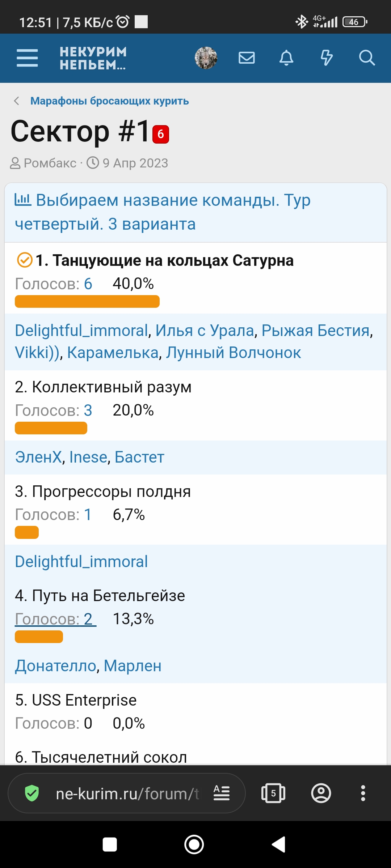The image size is (391, 868).
Task: Open Ромбакс author profile
Action: 50,163
